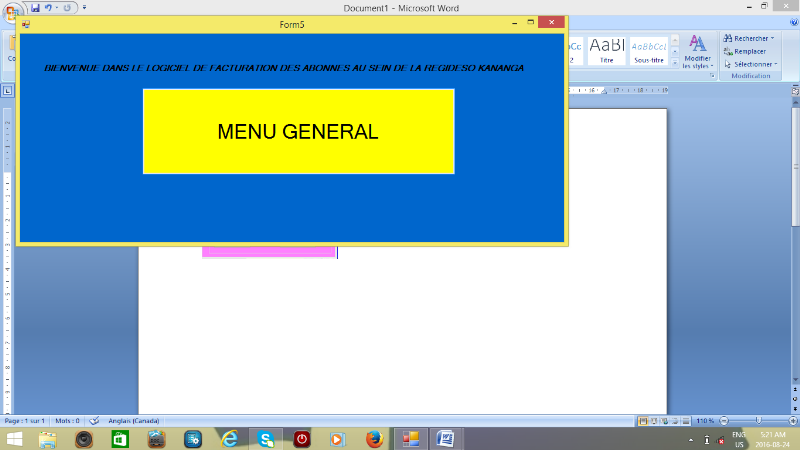Apply the Titre style in Word
The image size is (800, 450).
[607, 51]
